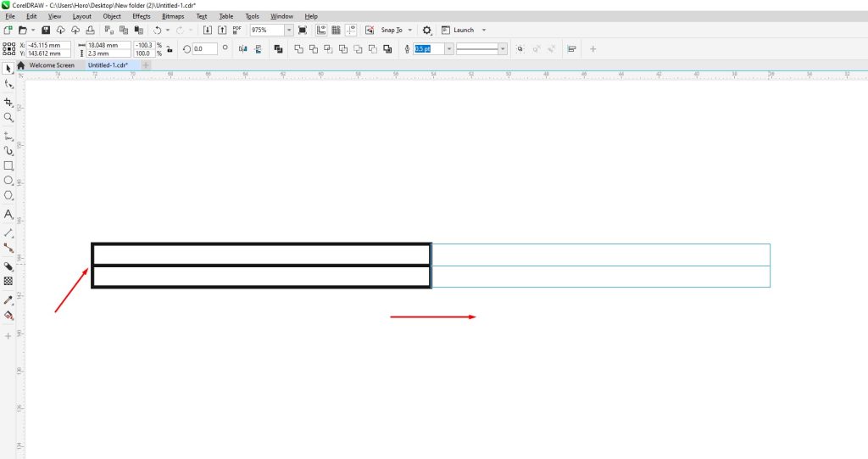
Task: Select the Rectangle tool
Action: (x=8, y=165)
